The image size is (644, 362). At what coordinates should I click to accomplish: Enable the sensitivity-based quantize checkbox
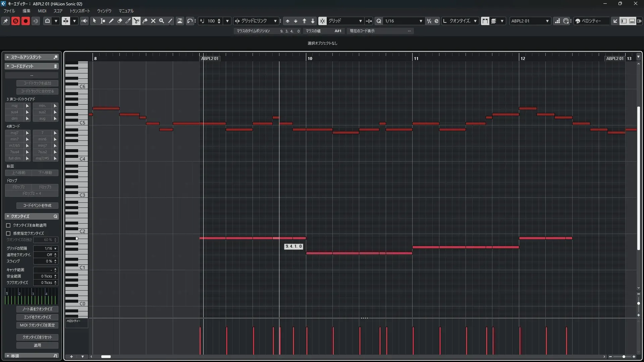pyautogui.click(x=8, y=233)
